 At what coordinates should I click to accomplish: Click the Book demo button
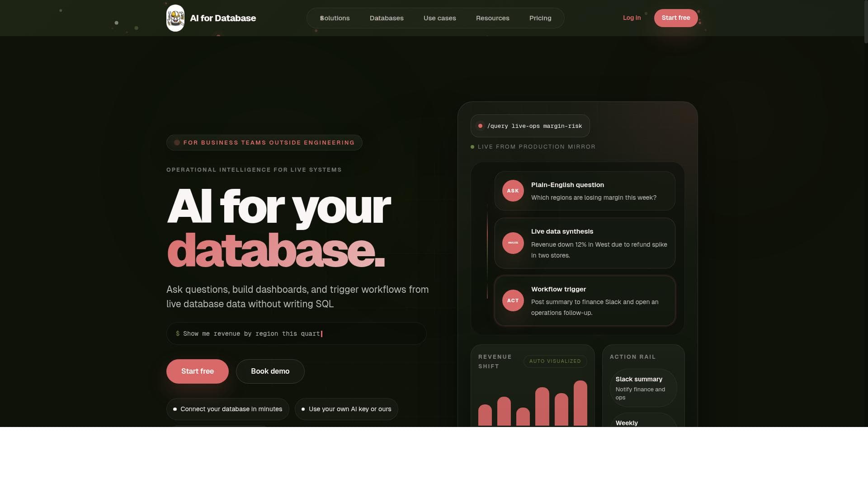[270, 371]
